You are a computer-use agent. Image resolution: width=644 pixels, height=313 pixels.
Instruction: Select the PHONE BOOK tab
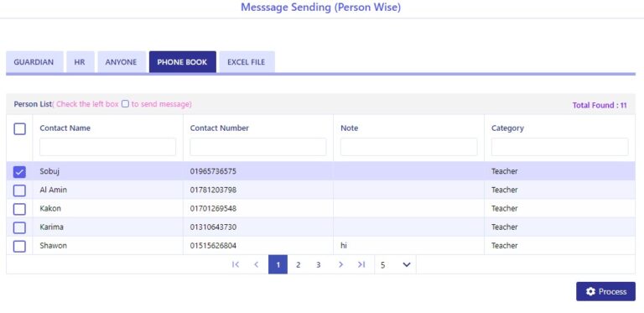[x=182, y=62]
